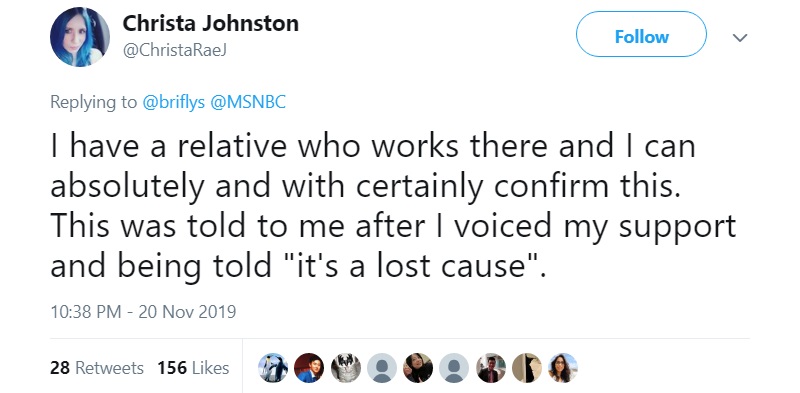Click the second default gray silhouette avatar
Image resolution: width=800 pixels, height=393 pixels.
pyautogui.click(x=454, y=367)
